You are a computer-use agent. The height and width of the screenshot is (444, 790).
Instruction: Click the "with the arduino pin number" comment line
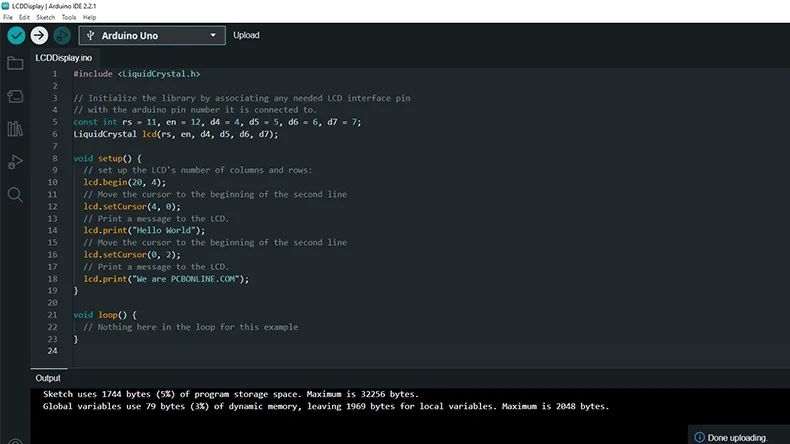pos(195,110)
